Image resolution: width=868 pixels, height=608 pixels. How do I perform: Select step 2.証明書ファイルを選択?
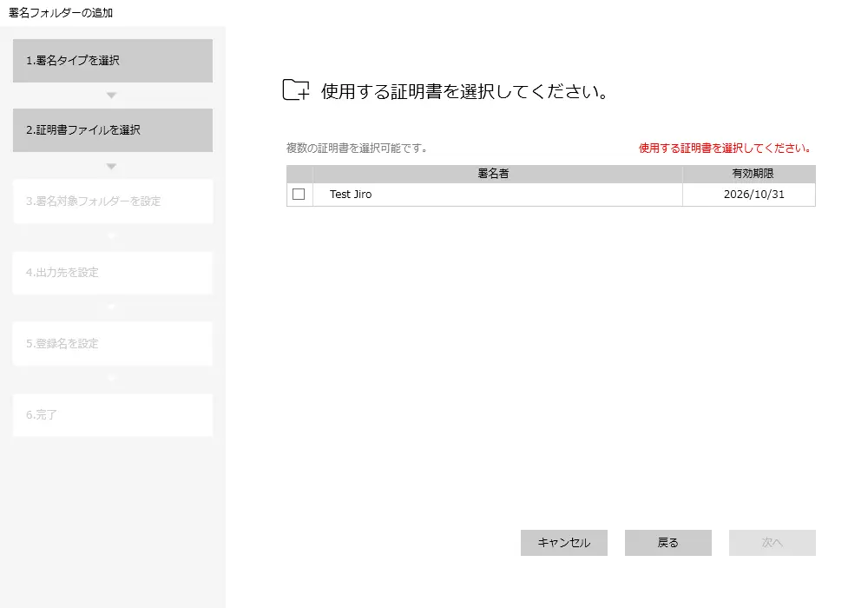tap(113, 130)
